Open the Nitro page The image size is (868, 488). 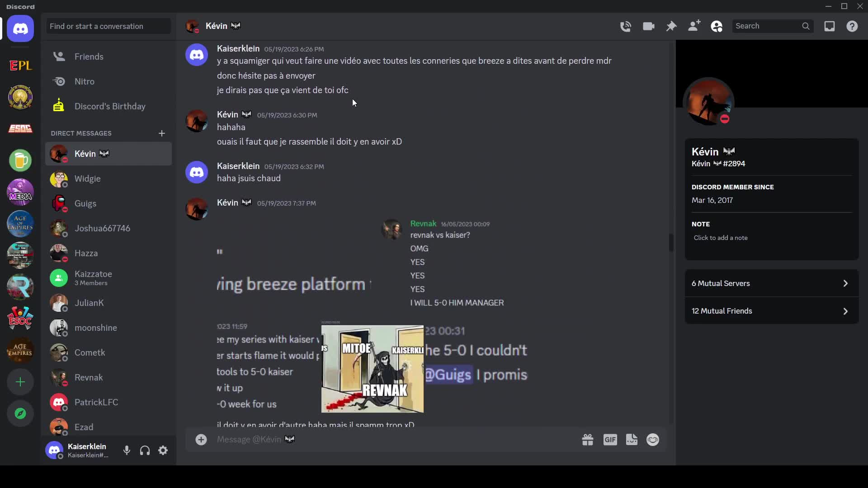click(x=85, y=81)
